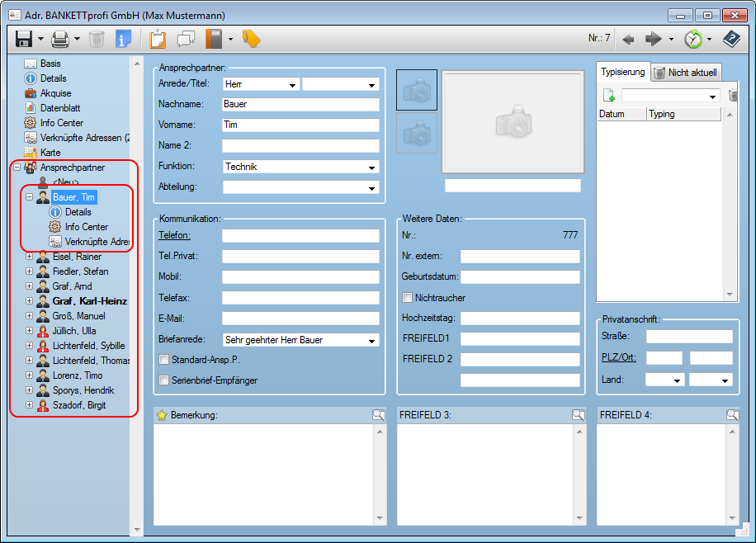Click the blue info note icon

tap(123, 39)
